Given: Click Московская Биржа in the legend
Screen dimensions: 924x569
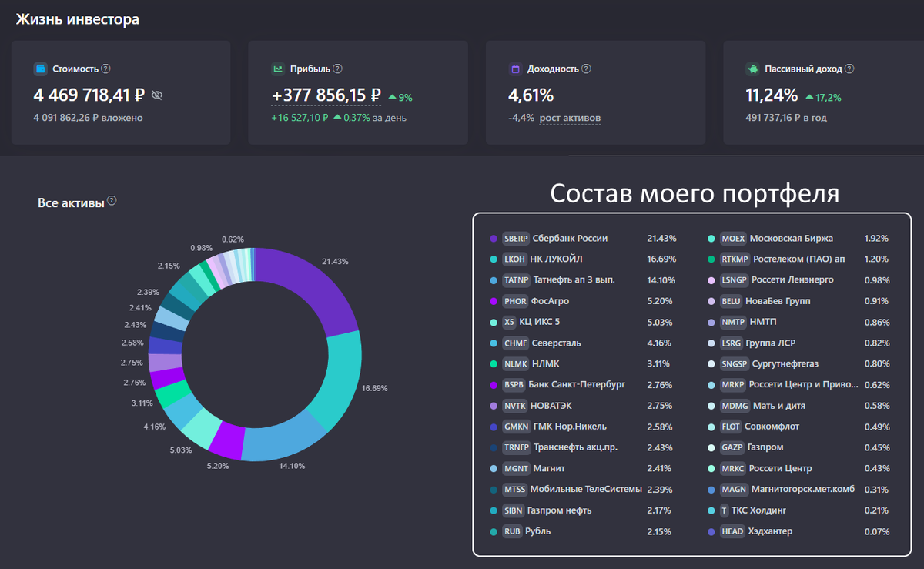Looking at the screenshot, I should pyautogui.click(x=792, y=239).
